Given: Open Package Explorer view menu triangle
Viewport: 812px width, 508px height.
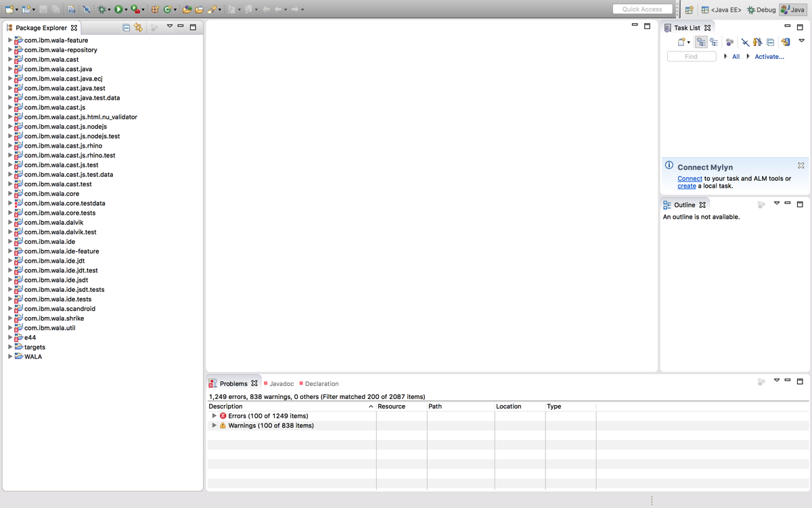Looking at the screenshot, I should click(170, 26).
